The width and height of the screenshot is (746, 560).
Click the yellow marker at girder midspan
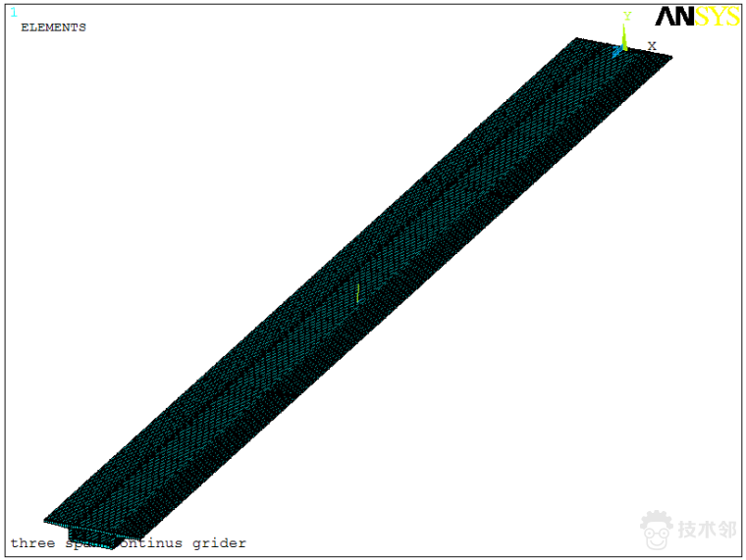[x=358, y=293]
